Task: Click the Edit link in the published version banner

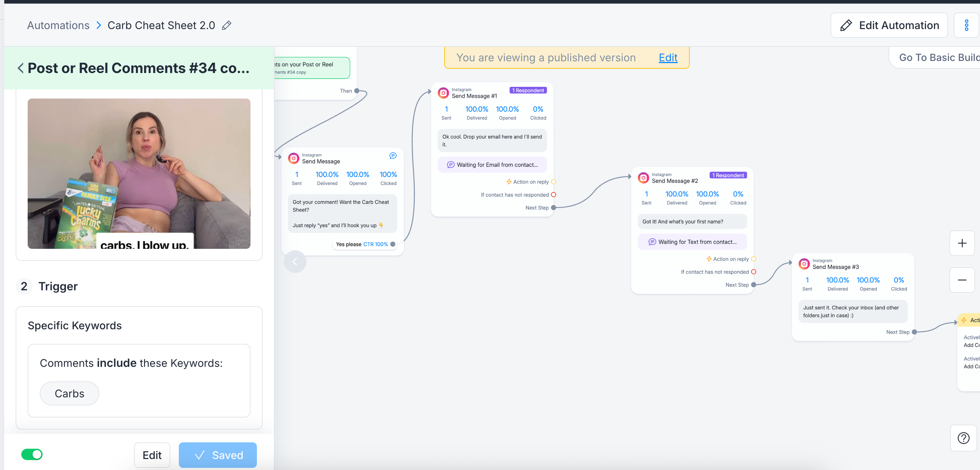Action: (x=668, y=57)
